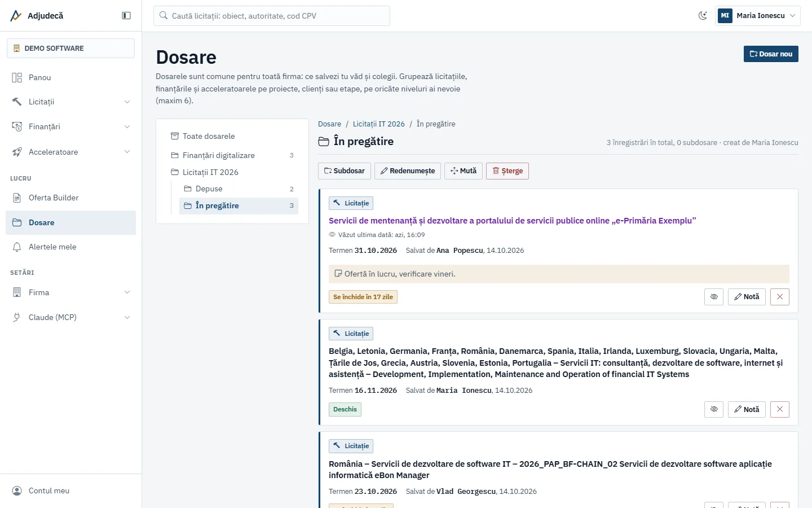Click the Dosar nou button
The height and width of the screenshot is (508, 812).
(771, 54)
